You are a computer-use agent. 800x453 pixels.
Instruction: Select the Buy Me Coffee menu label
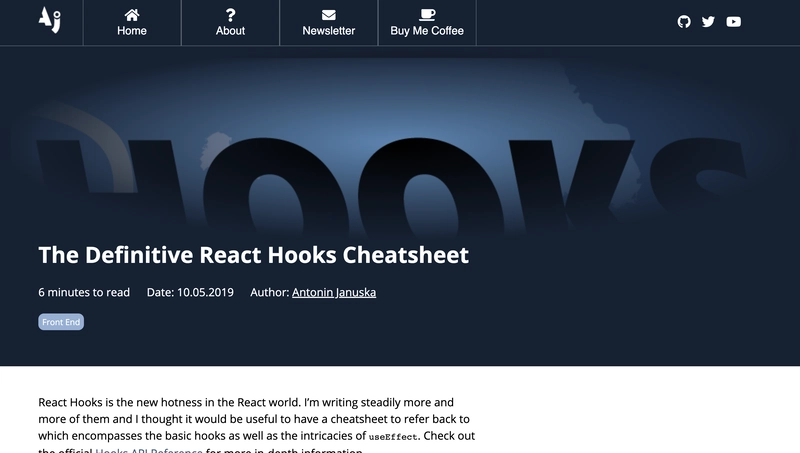point(427,31)
